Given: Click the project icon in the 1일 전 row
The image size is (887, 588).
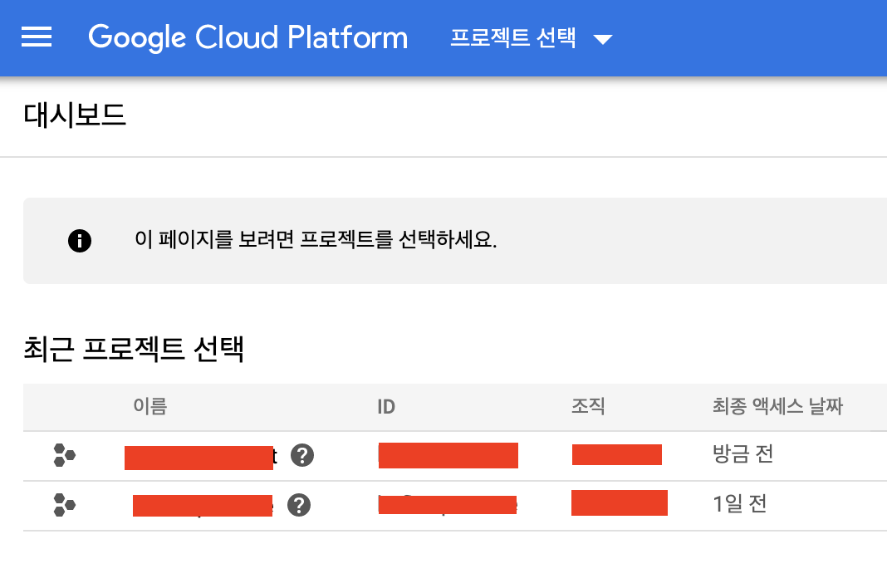Looking at the screenshot, I should tap(65, 505).
